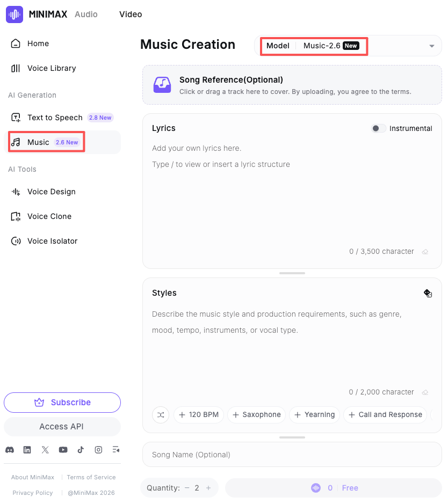Open Voice Library in the sidebar
Viewport: 448px width, 504px height.
[52, 68]
